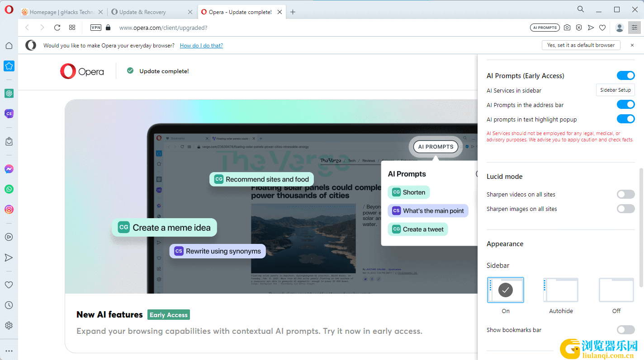Toggle AI prompts in text highlight popup
Image resolution: width=644 pixels, height=360 pixels.
point(626,119)
